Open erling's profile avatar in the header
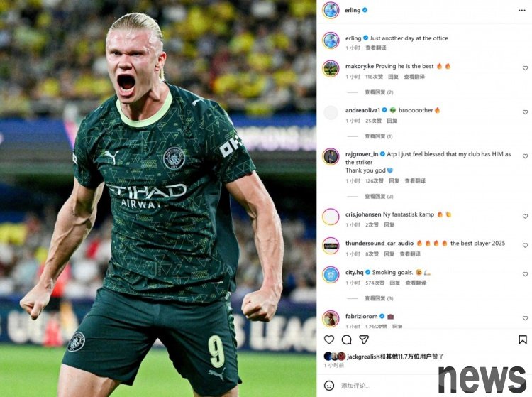 click(x=331, y=11)
